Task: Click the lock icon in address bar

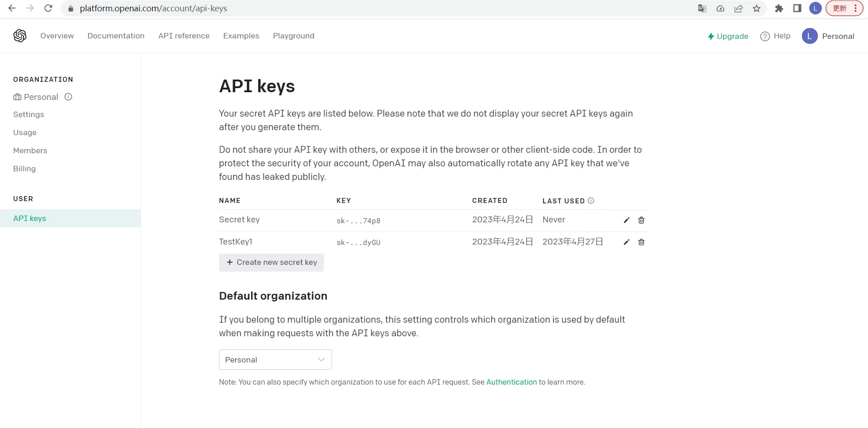Action: [x=71, y=9]
